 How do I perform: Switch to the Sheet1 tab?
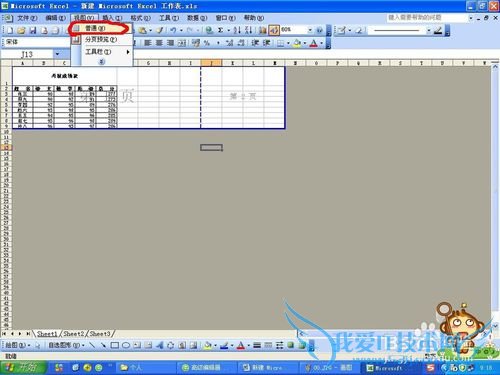(47, 333)
